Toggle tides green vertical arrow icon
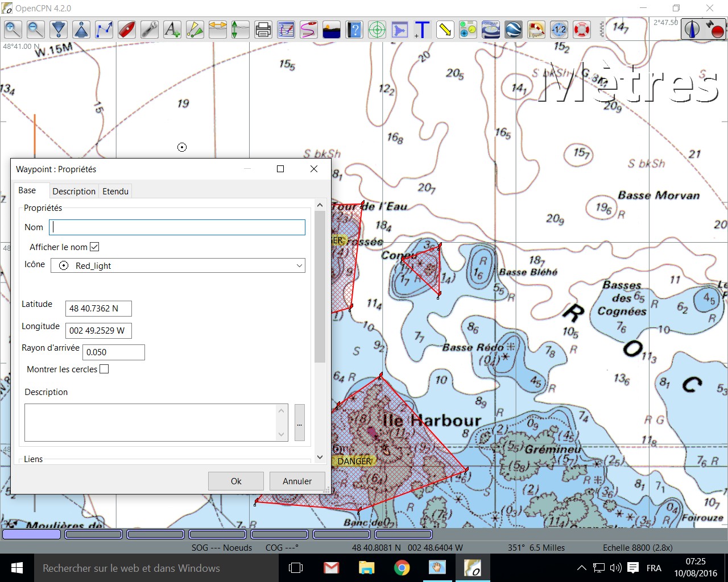This screenshot has height=582, width=728. tap(240, 29)
